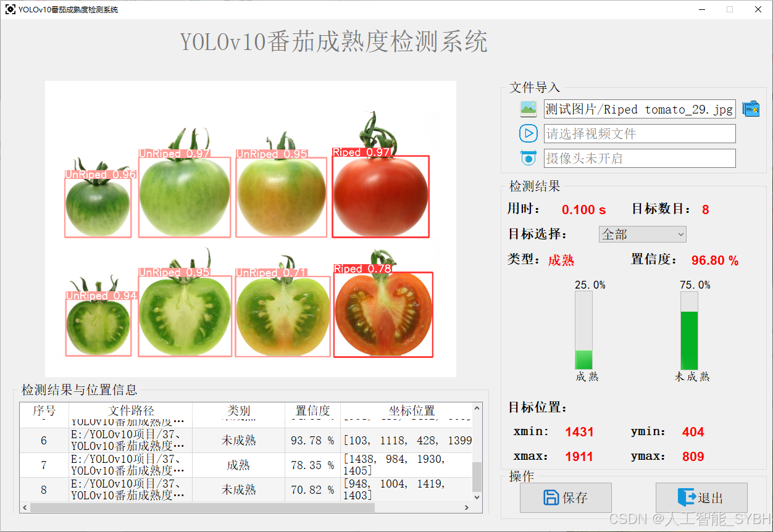Screen dimensions: 773x532
Task: Click the camera toggle icon
Action: 529,158
